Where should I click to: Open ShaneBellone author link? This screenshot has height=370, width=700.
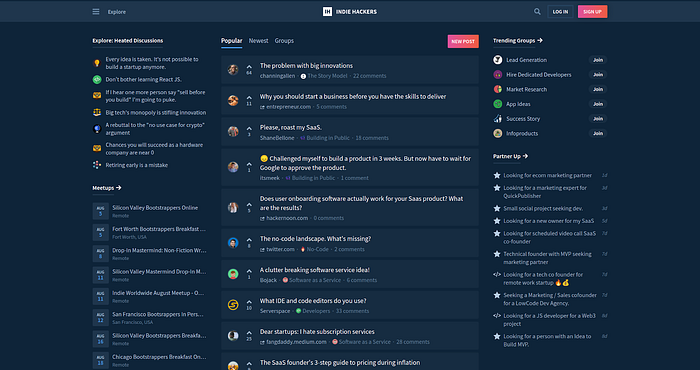coord(277,138)
